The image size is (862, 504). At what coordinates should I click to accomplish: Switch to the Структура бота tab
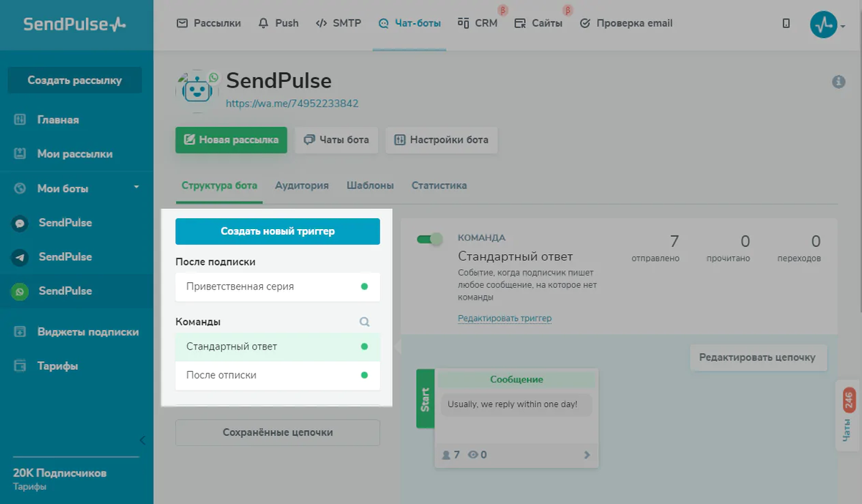[x=219, y=185]
